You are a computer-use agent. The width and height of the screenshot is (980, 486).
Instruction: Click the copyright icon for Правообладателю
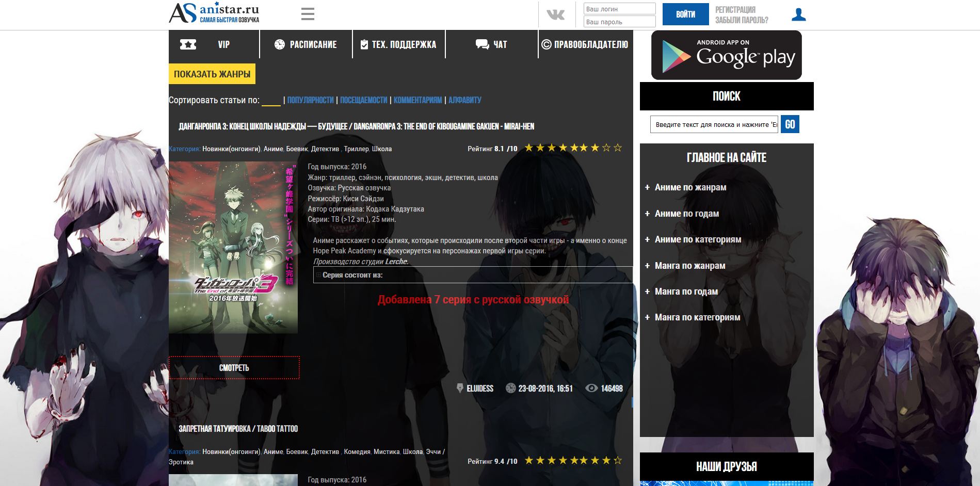pyautogui.click(x=547, y=44)
